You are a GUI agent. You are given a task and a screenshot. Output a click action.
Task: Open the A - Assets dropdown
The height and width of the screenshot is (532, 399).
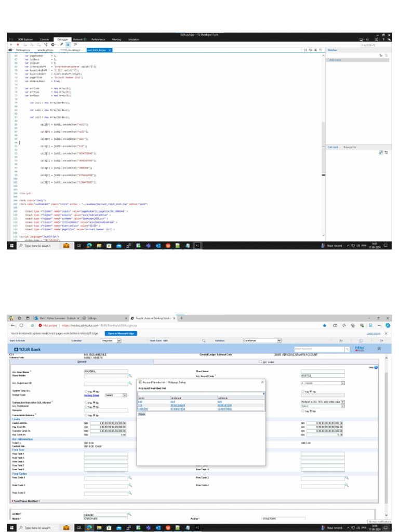(323, 383)
